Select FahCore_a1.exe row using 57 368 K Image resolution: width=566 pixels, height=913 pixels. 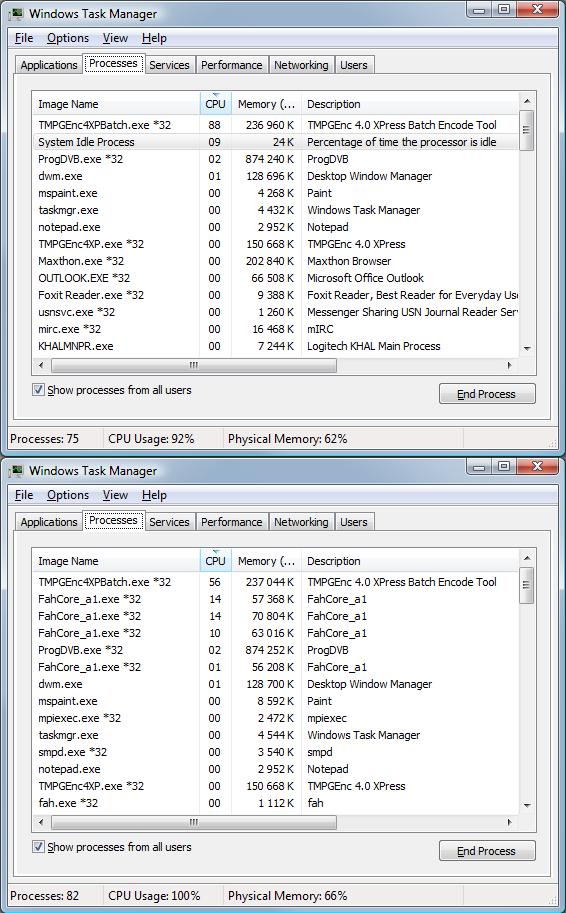[275, 599]
